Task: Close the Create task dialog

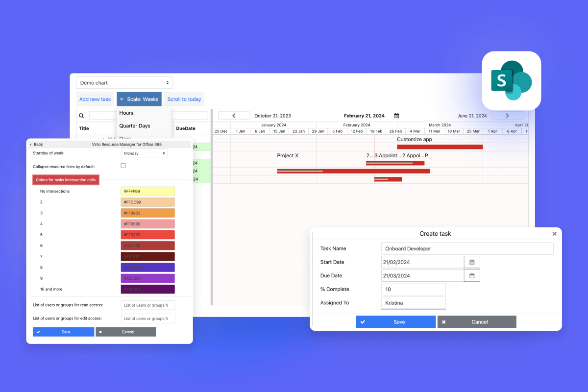Action: coord(555,234)
